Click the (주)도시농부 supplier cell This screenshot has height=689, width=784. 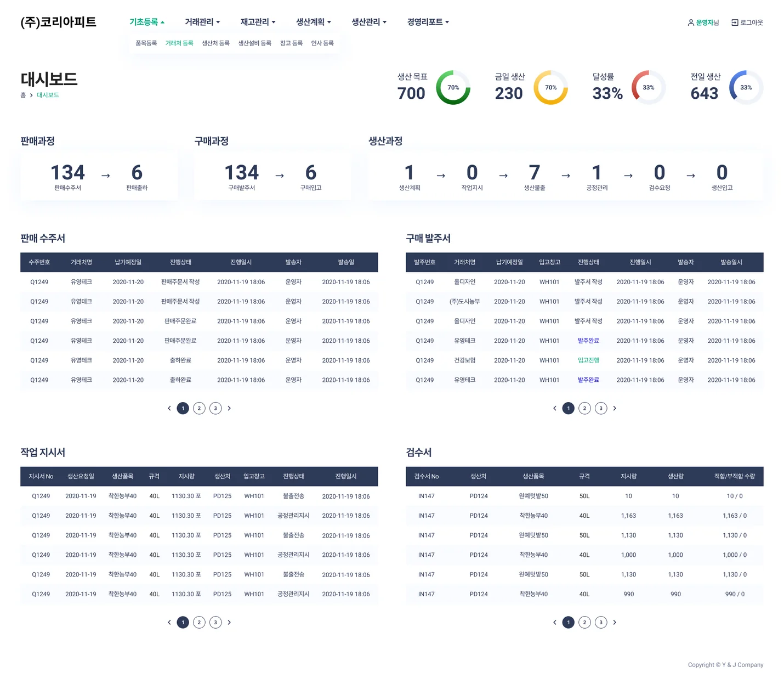coord(465,302)
